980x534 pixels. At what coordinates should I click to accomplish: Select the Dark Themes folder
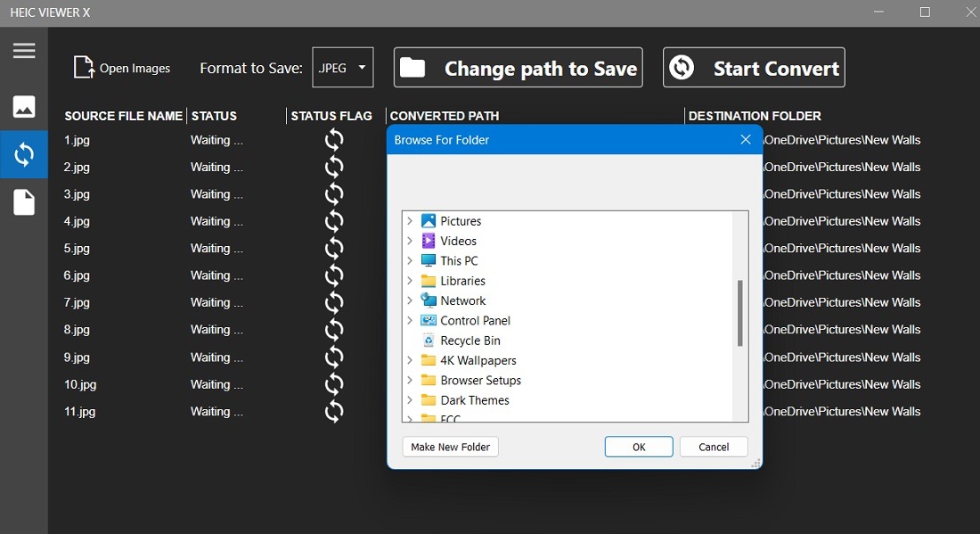pyautogui.click(x=475, y=400)
